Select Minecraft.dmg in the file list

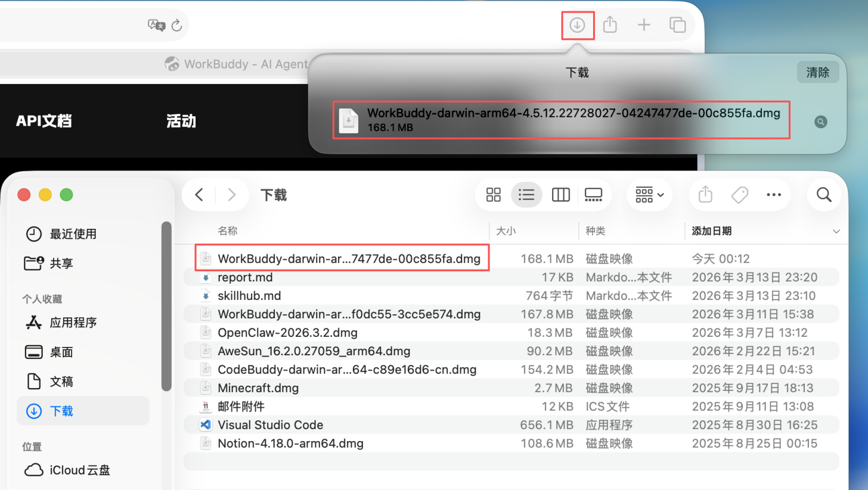pos(258,388)
